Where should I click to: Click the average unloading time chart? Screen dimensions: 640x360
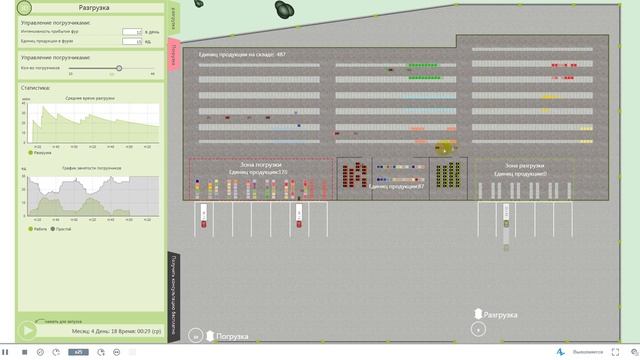(93, 123)
